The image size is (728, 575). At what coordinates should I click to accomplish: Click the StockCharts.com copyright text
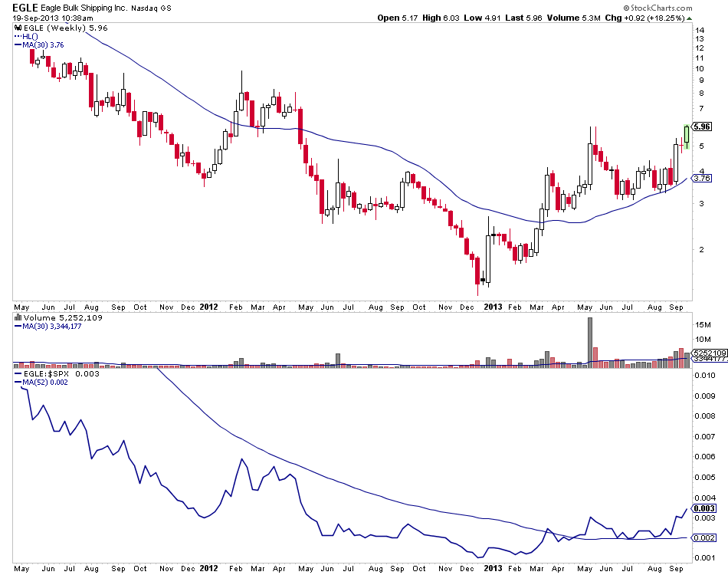pos(657,8)
